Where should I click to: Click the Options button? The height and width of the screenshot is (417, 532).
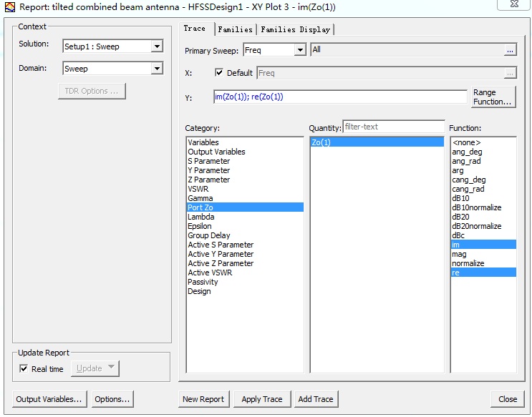pos(112,399)
